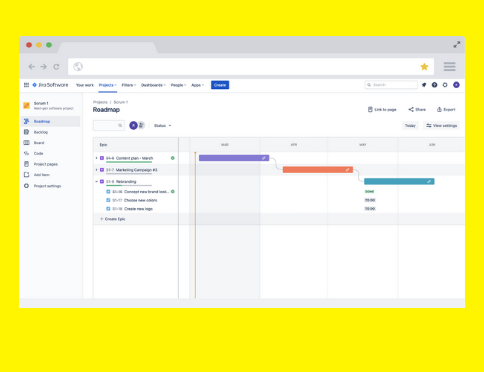Open the Apps dropdown menu
Viewport: 484px width, 372px height.
click(197, 85)
